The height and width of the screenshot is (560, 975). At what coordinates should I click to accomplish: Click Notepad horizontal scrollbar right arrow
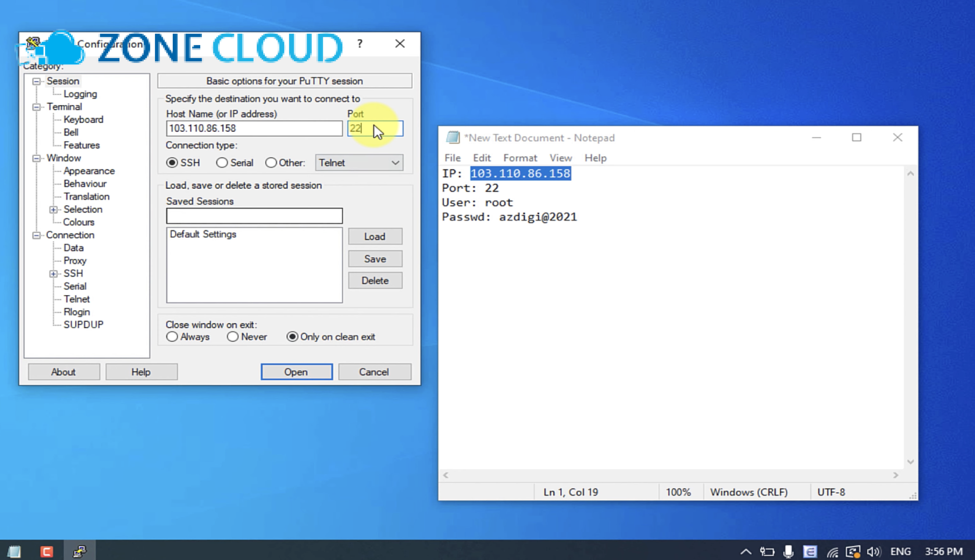[896, 475]
